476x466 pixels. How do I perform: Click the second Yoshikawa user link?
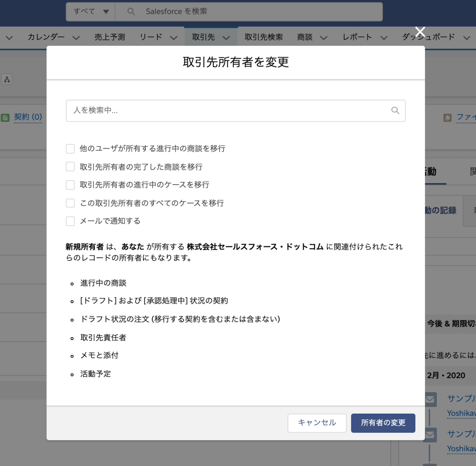[461, 449]
